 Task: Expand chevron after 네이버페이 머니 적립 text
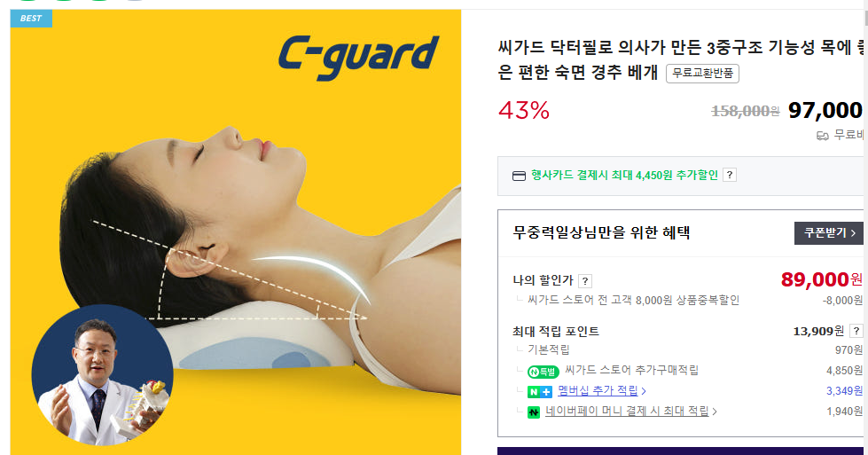click(x=715, y=412)
